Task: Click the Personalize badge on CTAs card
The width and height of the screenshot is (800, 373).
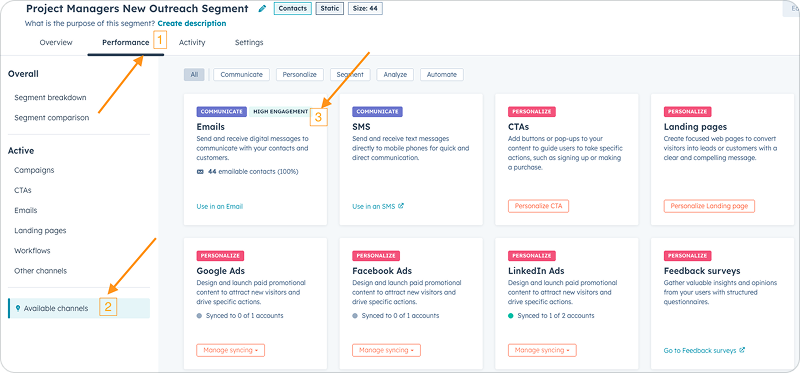Action: click(532, 112)
